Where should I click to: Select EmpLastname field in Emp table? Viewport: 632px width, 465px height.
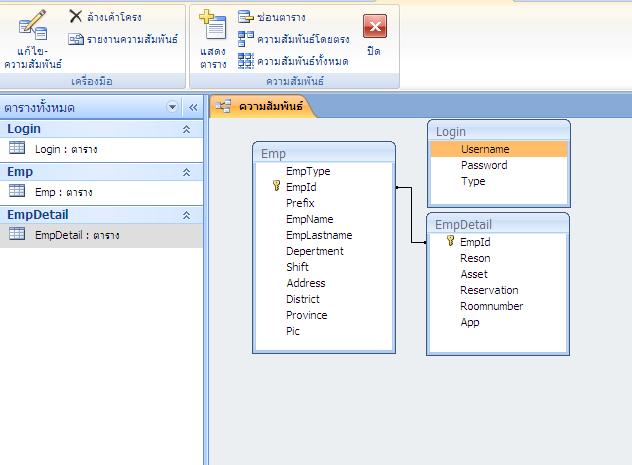[319, 235]
